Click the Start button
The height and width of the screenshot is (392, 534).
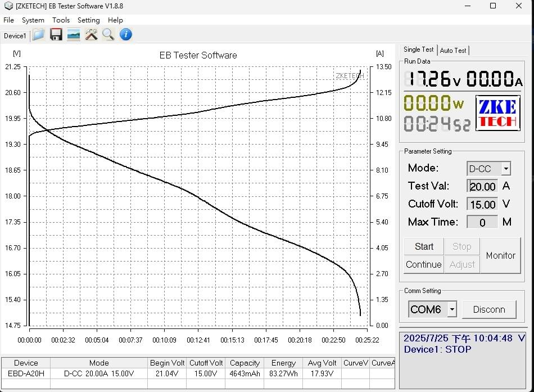coord(424,246)
